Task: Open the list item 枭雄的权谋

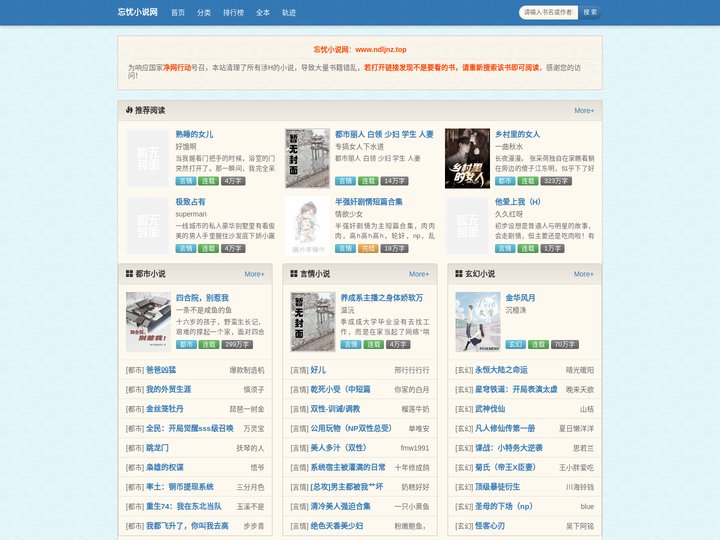Action: (x=165, y=467)
